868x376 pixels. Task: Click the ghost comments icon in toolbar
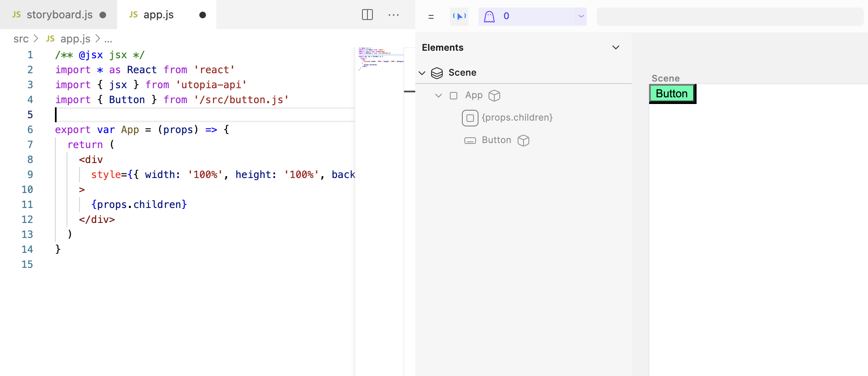(490, 16)
